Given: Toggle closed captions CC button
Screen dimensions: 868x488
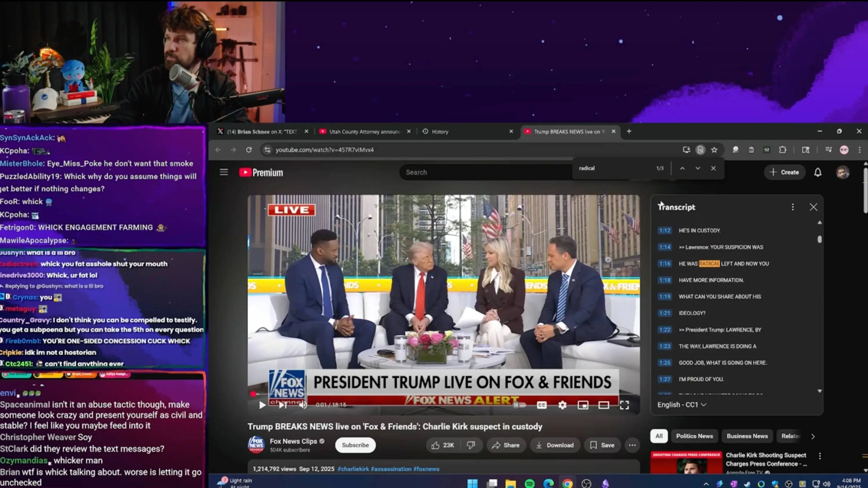Looking at the screenshot, I should coord(541,405).
